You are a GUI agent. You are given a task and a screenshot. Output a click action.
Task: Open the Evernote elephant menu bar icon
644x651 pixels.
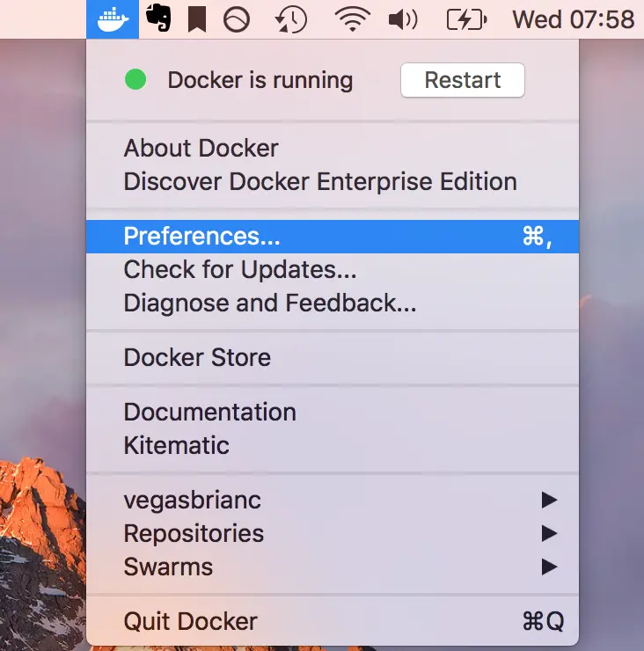click(x=158, y=18)
